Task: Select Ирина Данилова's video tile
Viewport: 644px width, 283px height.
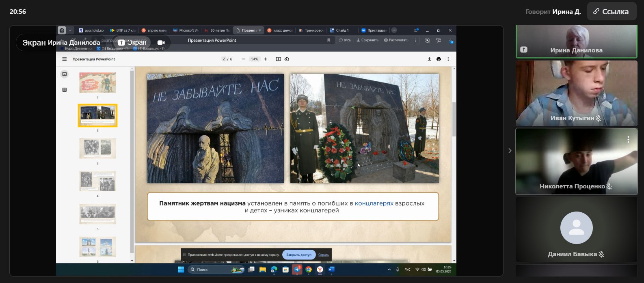Action: click(576, 41)
